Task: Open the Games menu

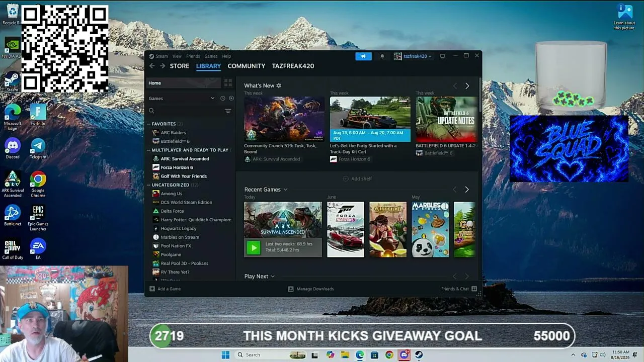Action: 211,56
